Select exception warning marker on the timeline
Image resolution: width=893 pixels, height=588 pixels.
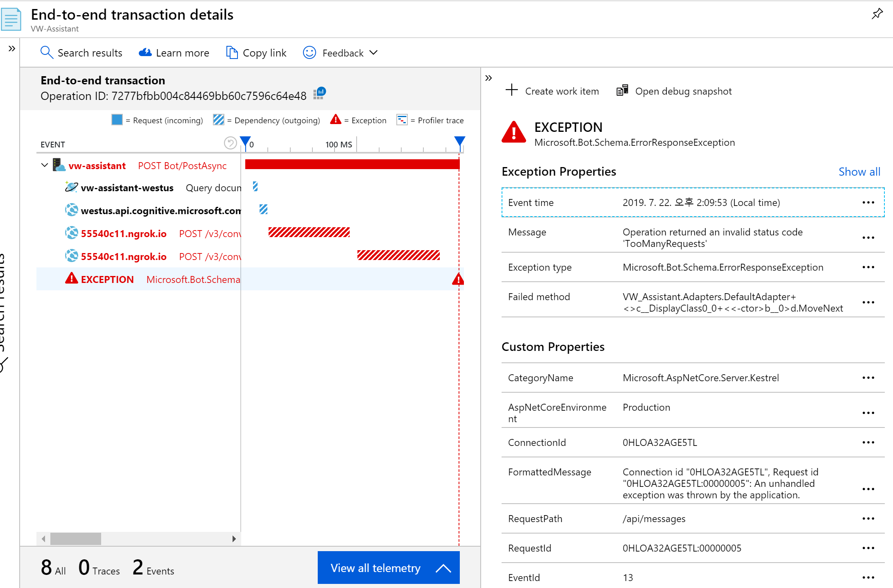[x=458, y=279]
